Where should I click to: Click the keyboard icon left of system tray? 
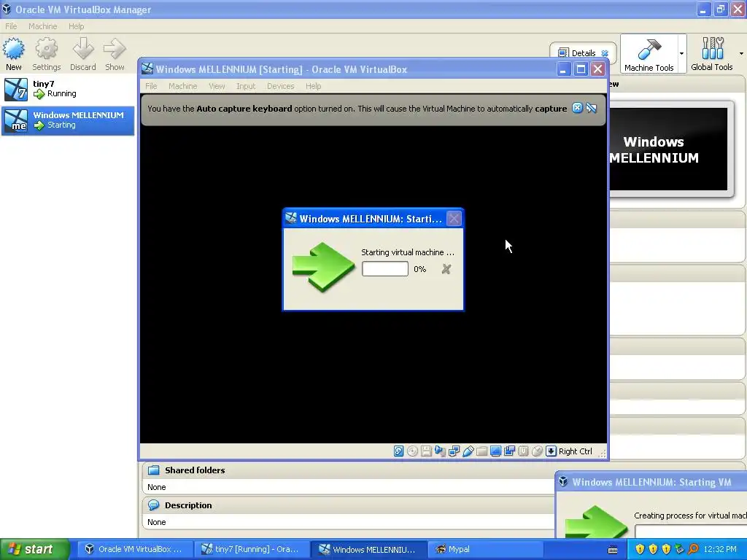coord(613,550)
